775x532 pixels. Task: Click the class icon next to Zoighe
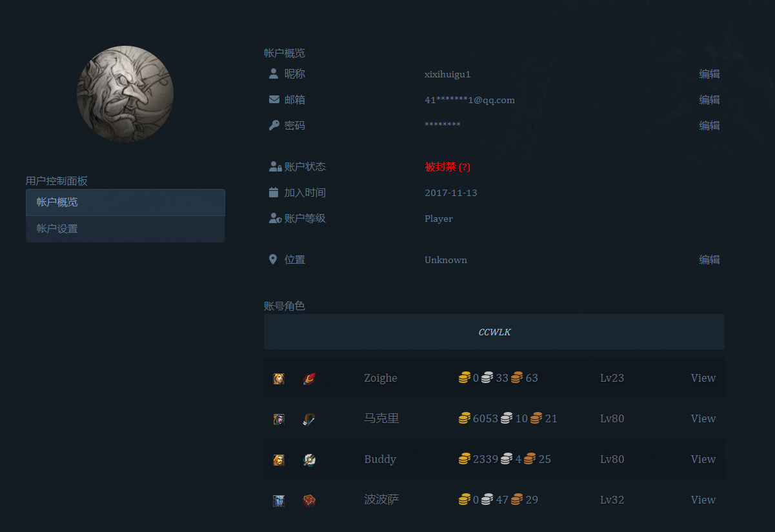click(309, 379)
